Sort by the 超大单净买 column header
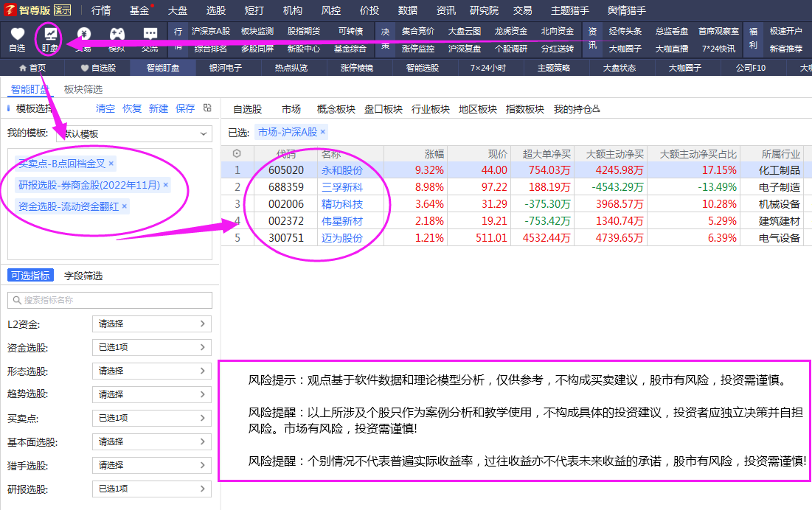The image size is (812, 510). (546, 154)
